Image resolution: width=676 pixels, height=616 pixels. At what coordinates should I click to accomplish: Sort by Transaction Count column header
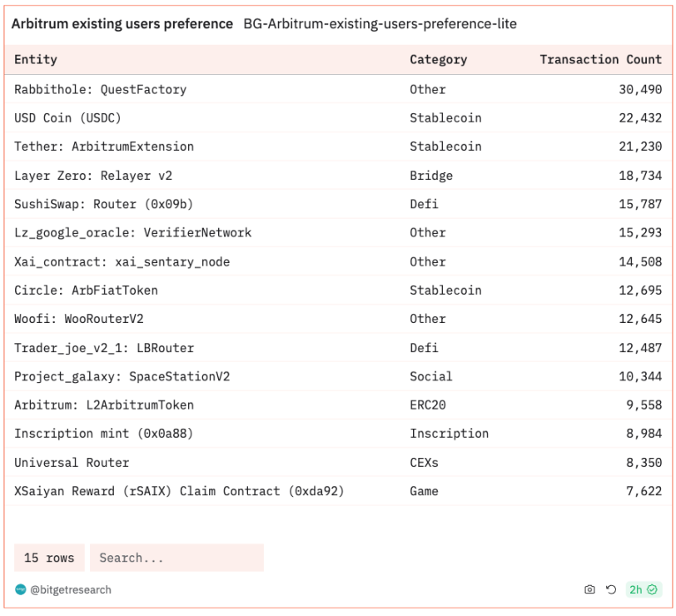(600, 60)
